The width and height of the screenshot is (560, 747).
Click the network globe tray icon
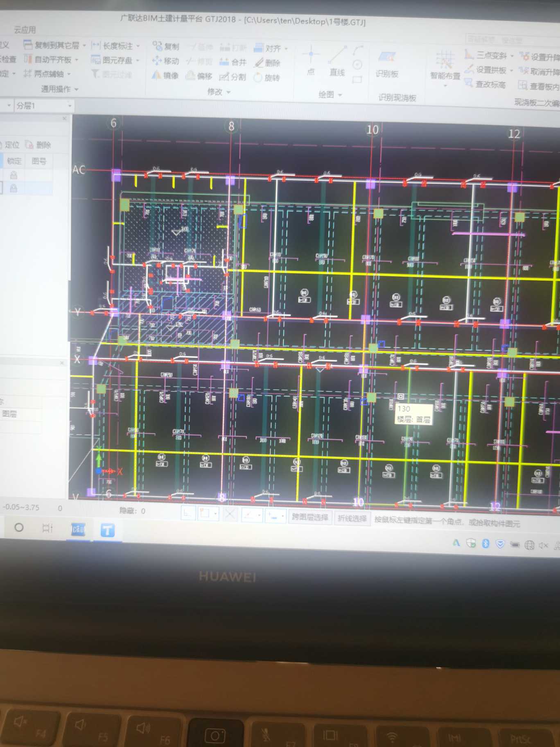529,545
